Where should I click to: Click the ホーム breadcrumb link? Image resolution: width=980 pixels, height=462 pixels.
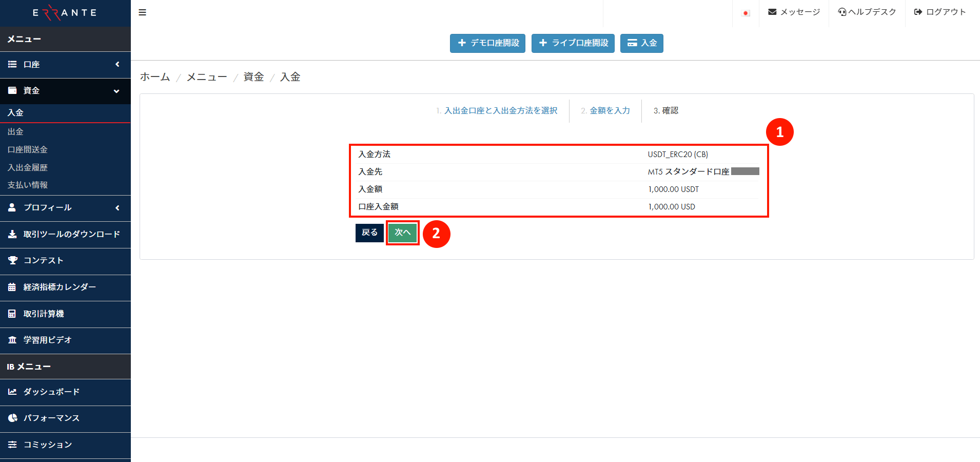point(154,76)
